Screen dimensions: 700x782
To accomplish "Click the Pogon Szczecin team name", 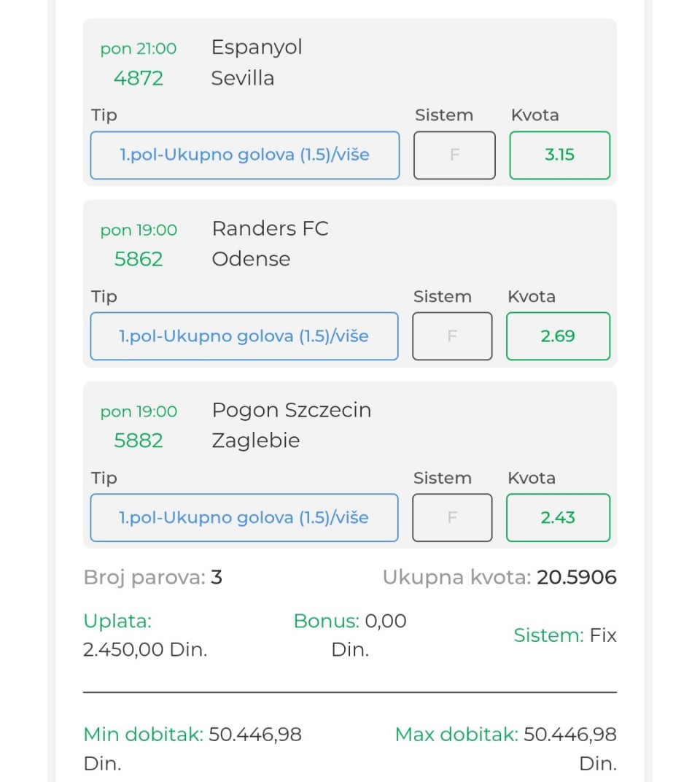I will coord(292,410).
